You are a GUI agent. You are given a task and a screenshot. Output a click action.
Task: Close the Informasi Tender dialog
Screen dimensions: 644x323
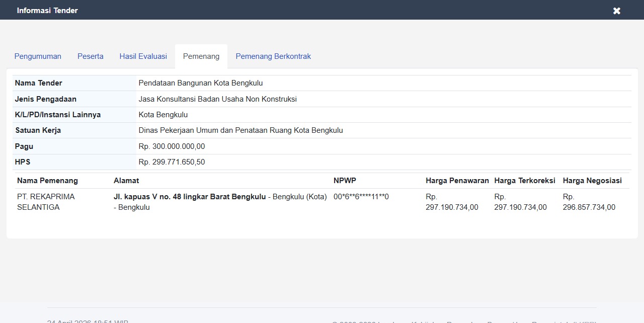coord(616,11)
